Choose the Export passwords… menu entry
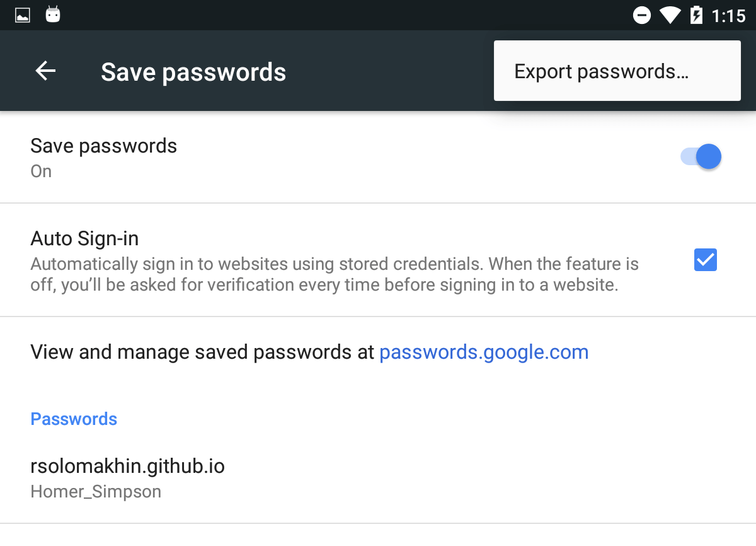756x546 pixels. click(601, 71)
